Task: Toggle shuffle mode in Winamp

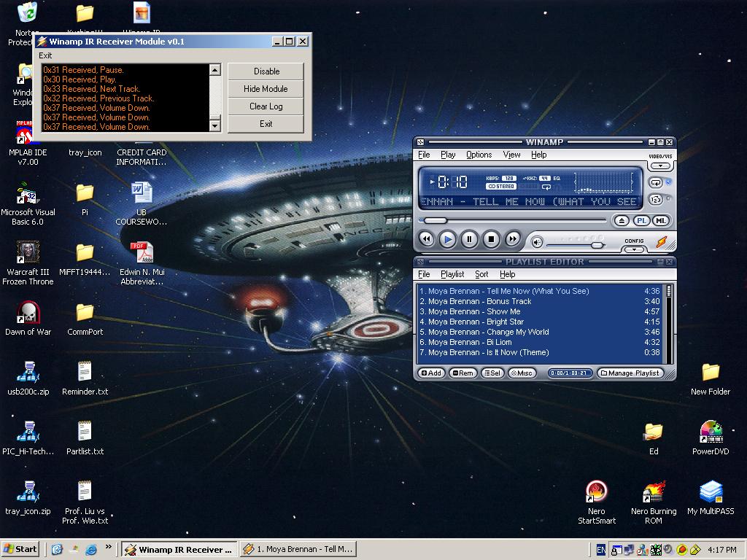Action: coord(656,199)
